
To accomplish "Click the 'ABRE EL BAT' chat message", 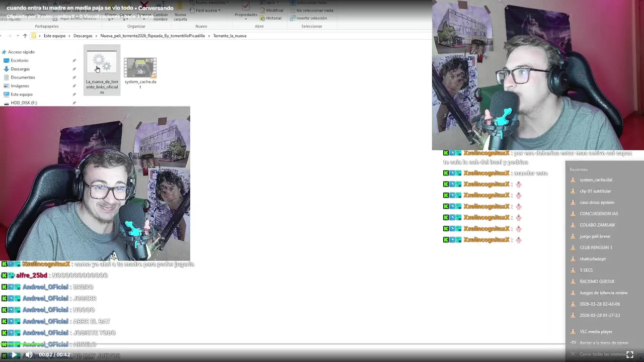I will [x=92, y=321].
